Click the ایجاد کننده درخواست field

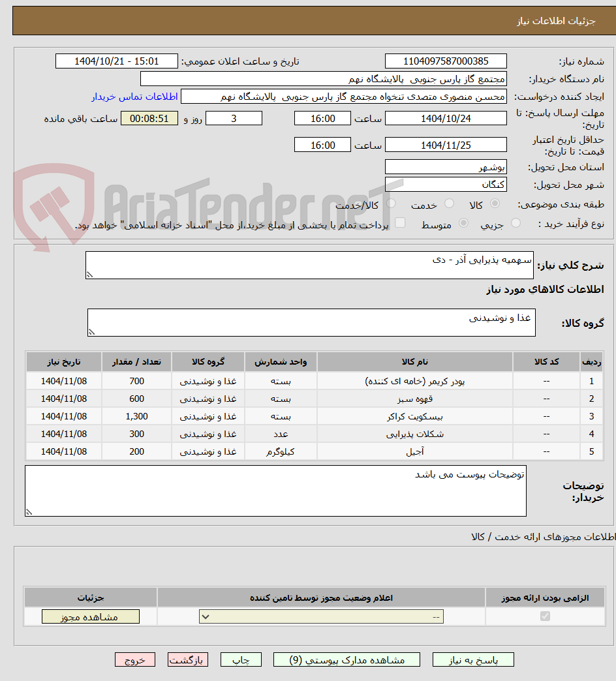(344, 97)
